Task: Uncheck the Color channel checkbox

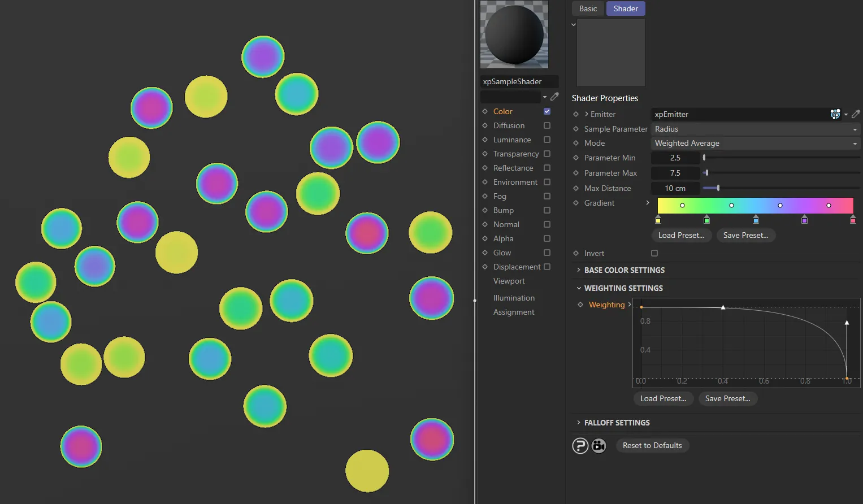Action: click(547, 111)
